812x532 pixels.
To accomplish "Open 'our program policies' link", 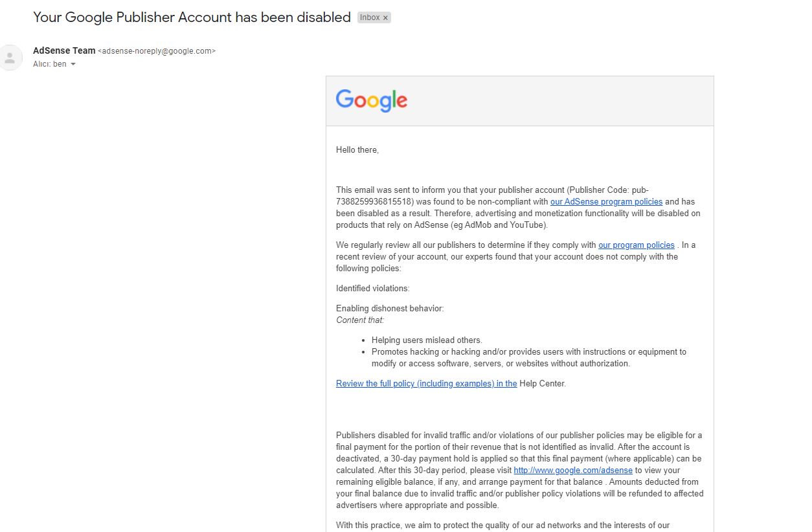I will pyautogui.click(x=637, y=245).
